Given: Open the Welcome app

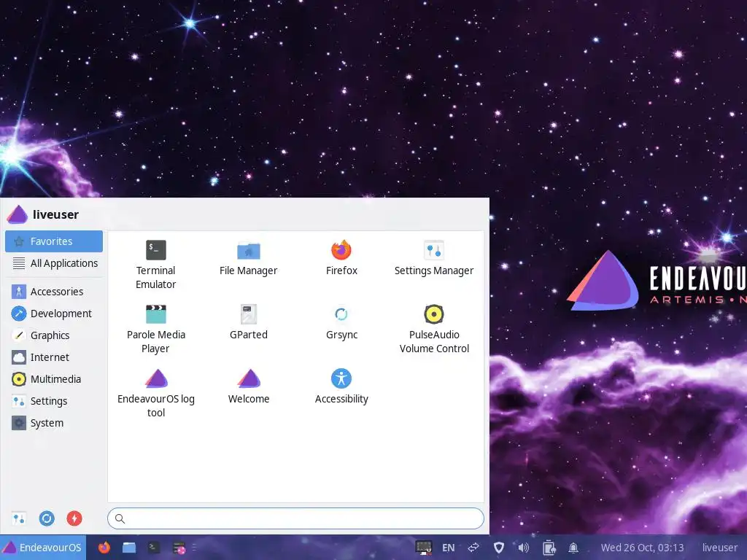Looking at the screenshot, I should click(x=248, y=386).
